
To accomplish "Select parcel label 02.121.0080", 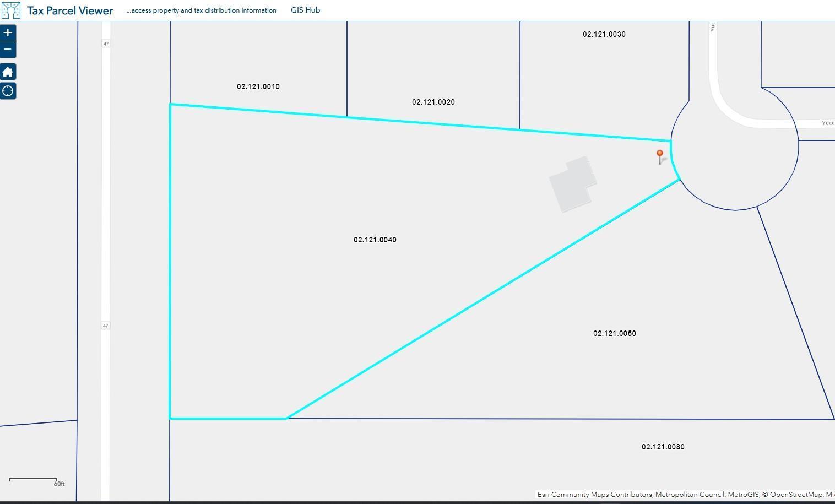I will point(663,447).
